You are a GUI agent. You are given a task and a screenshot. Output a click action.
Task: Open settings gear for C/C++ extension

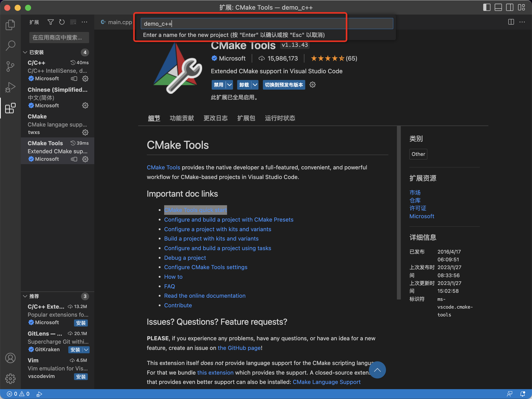click(x=85, y=78)
